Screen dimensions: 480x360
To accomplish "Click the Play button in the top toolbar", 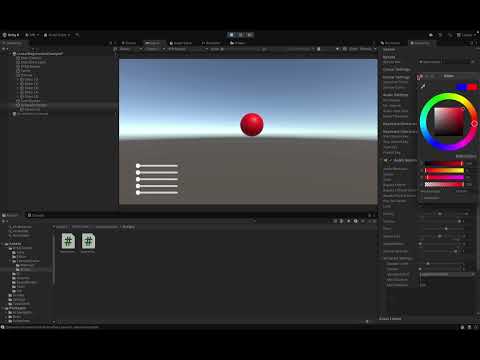I will [x=232, y=35].
